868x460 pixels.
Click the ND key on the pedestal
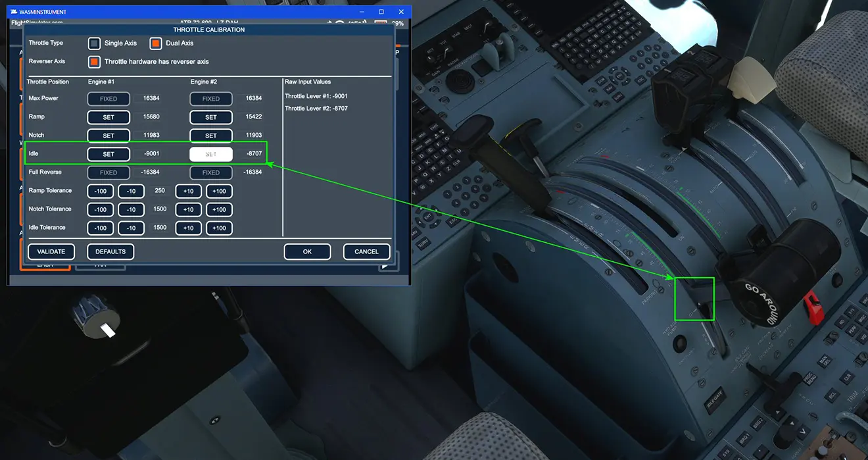tap(842, 322)
